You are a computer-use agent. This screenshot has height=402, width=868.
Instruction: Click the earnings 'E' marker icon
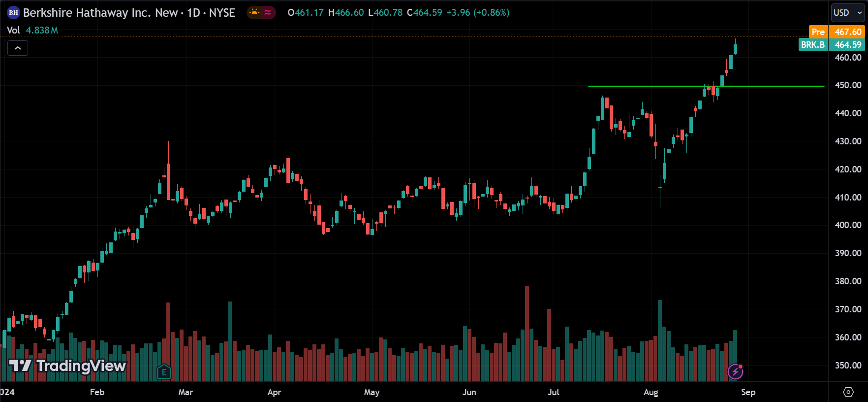(164, 372)
